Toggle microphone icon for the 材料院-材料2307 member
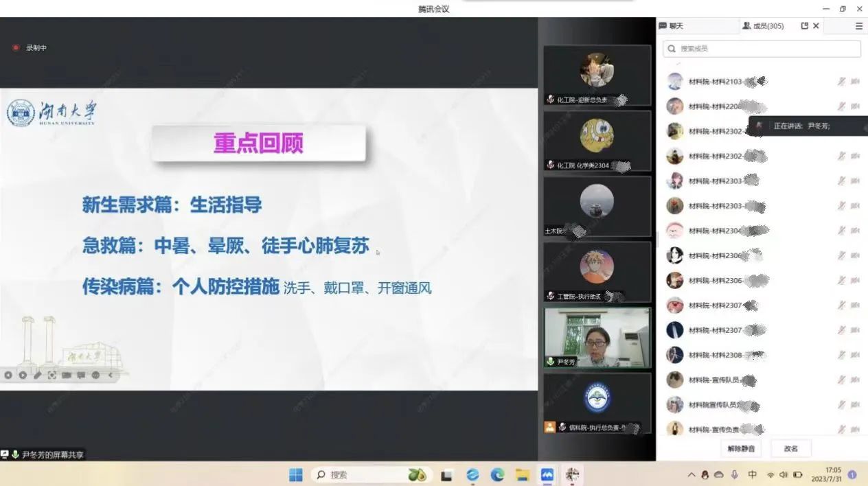The width and height of the screenshot is (868, 486). [841, 305]
